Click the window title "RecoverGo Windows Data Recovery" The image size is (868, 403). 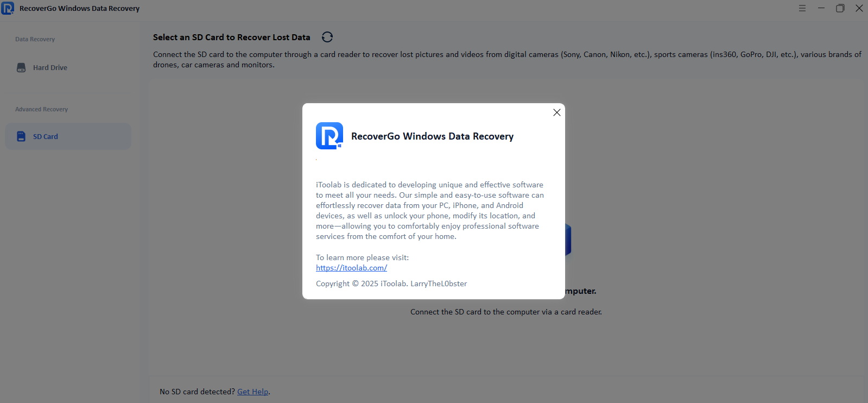pos(79,8)
